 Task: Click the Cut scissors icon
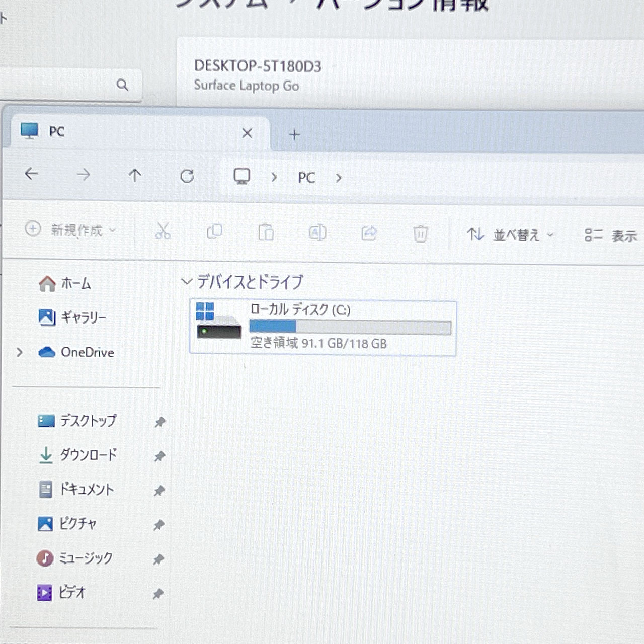tap(163, 231)
